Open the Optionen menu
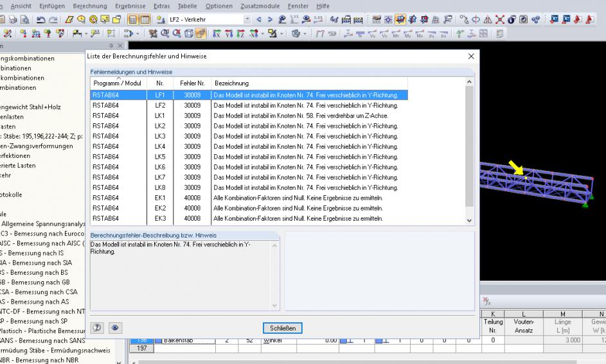Viewport: 606px width, 364px height. click(218, 6)
